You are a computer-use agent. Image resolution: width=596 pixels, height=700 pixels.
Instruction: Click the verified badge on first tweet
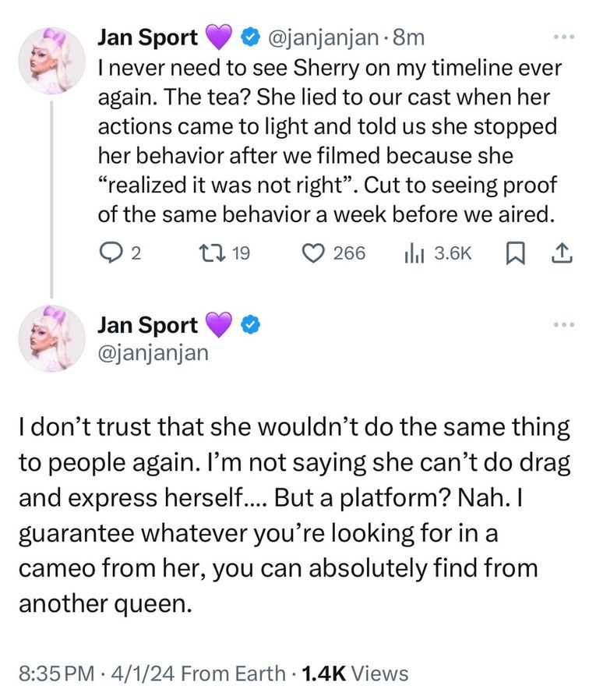(249, 36)
